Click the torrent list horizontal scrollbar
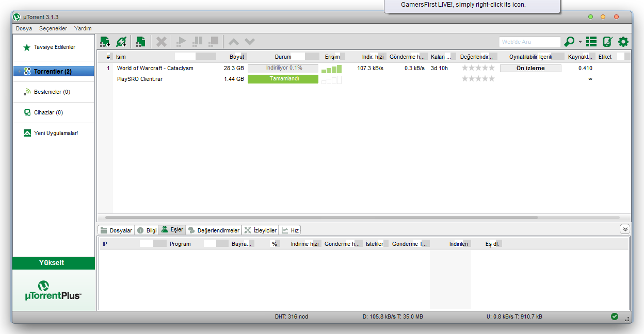 click(x=321, y=218)
